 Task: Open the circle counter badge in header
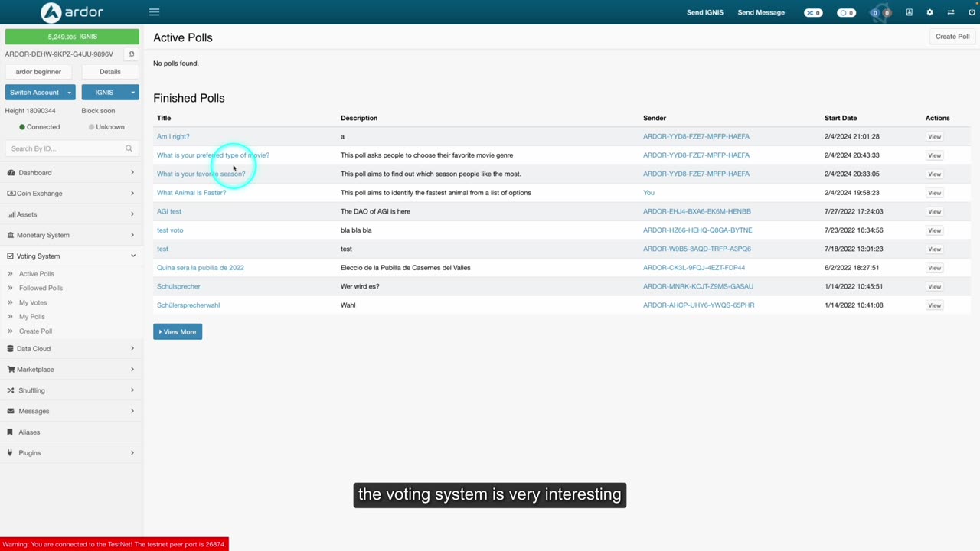tap(846, 13)
